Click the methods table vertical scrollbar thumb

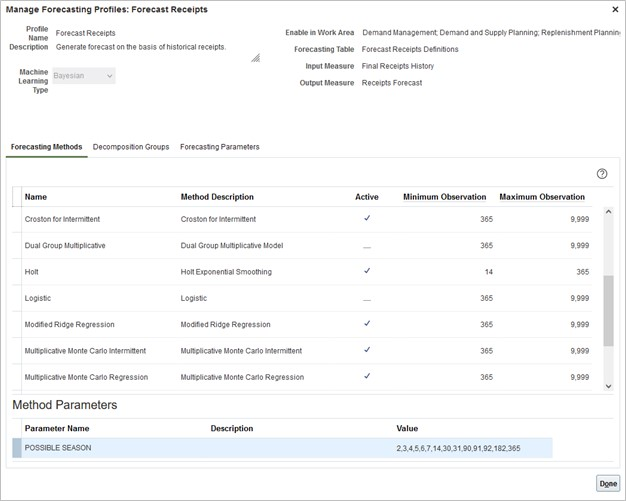[x=608, y=311]
